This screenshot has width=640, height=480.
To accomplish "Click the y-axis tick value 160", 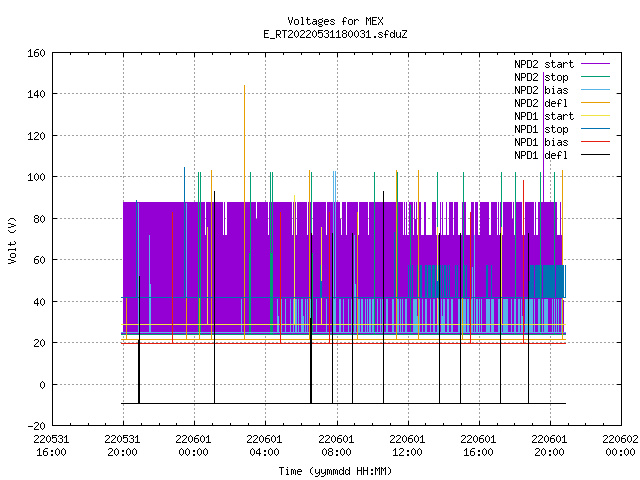I will coord(36,53).
